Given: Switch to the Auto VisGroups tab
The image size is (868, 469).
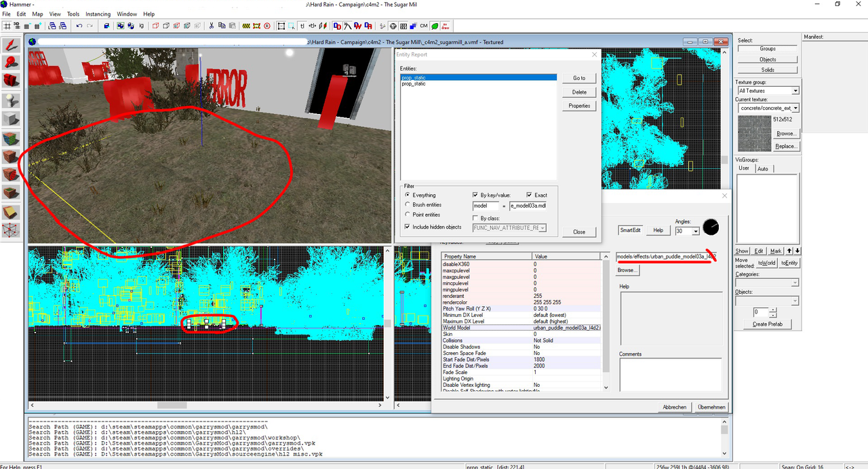Looking at the screenshot, I should tap(763, 168).
